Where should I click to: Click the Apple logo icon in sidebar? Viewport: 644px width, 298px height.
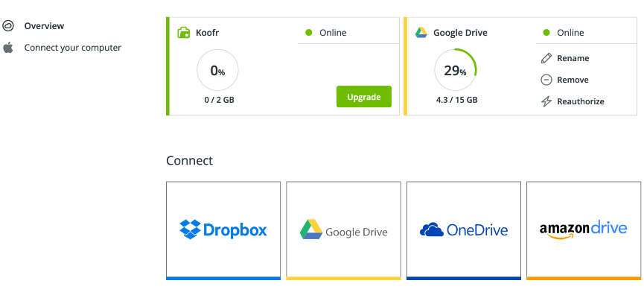tap(8, 48)
